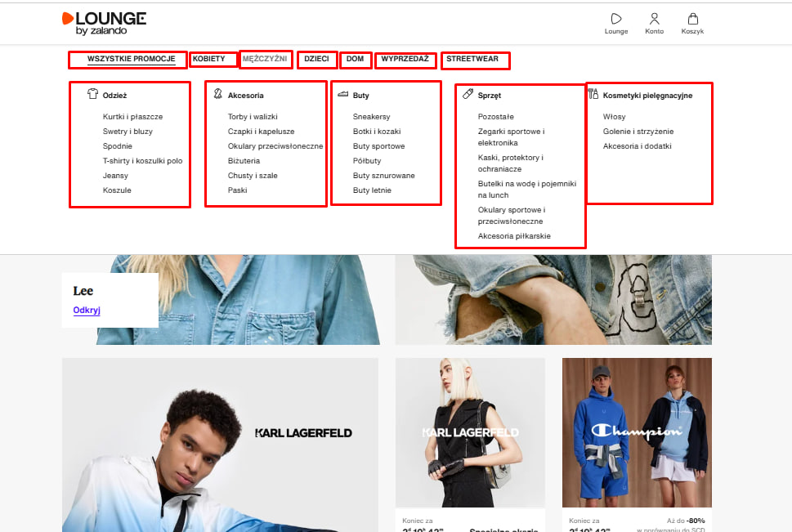The width and height of the screenshot is (792, 532).
Task: Open the Wyprzedaż menu tab
Action: pos(405,59)
